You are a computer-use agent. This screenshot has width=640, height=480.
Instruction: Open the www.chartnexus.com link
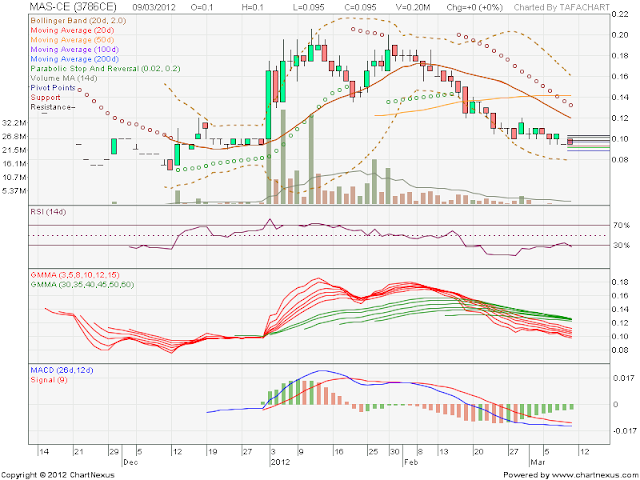point(594,475)
